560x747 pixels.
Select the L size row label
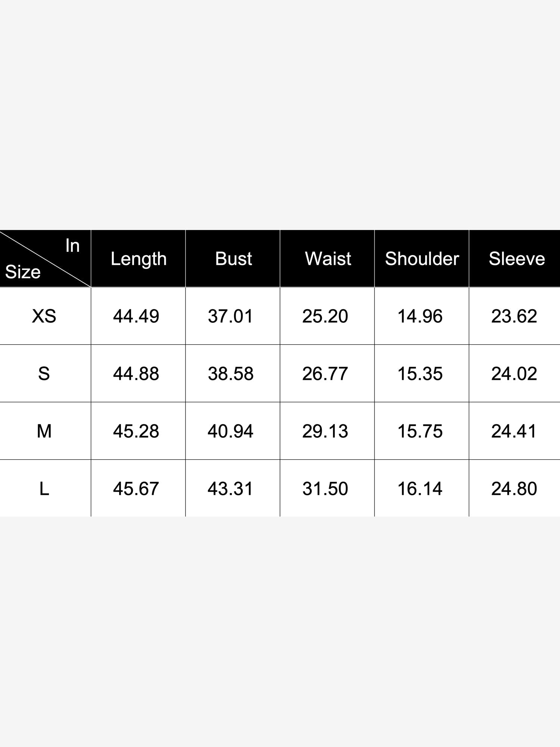click(x=44, y=489)
